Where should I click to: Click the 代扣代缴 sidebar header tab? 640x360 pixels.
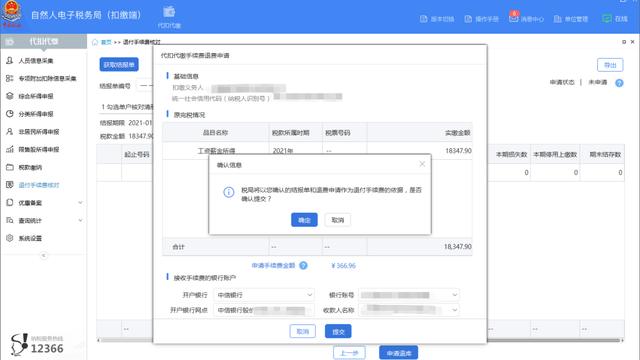pos(44,42)
